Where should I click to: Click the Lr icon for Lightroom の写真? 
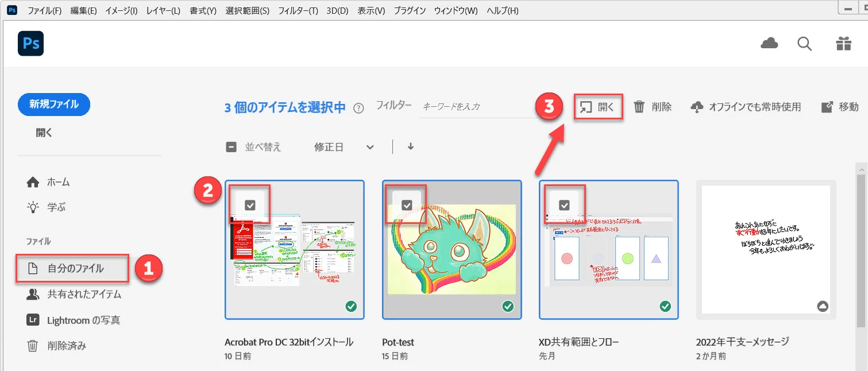coord(33,320)
